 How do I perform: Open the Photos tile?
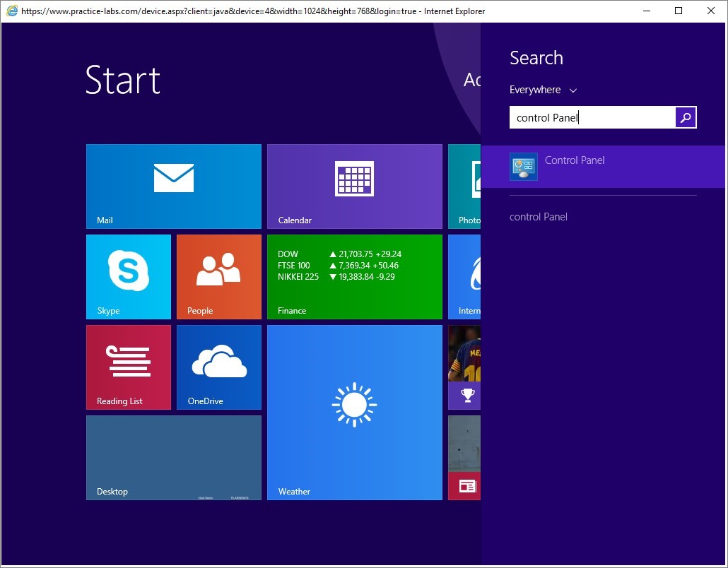(465, 187)
